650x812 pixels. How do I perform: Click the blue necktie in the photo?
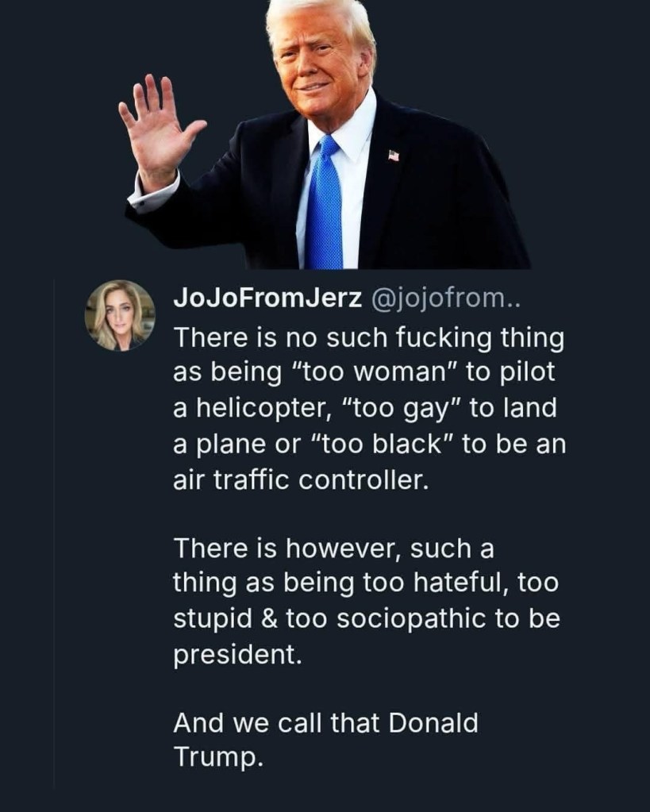pos(324,206)
